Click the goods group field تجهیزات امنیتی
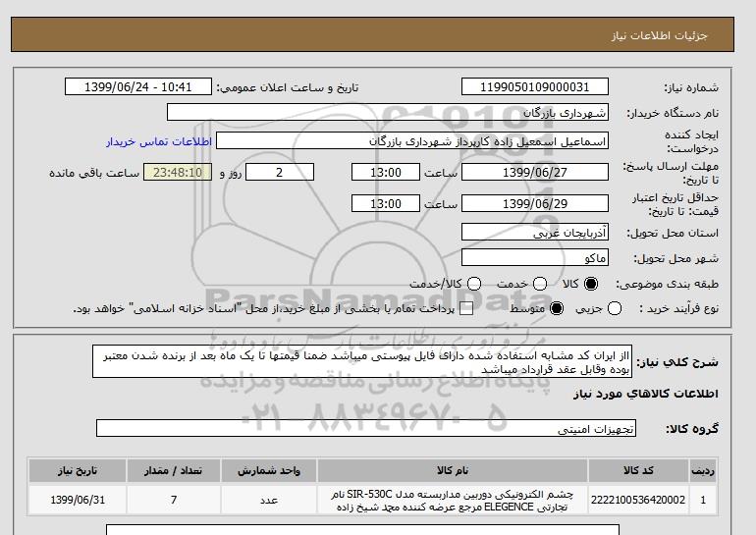The height and width of the screenshot is (535, 756). (x=366, y=428)
